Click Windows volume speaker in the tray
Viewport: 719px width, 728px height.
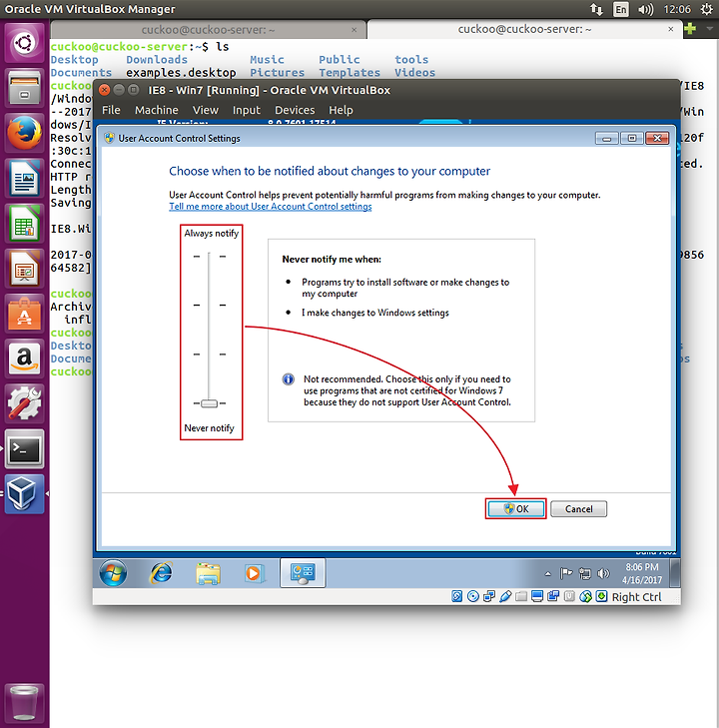603,574
